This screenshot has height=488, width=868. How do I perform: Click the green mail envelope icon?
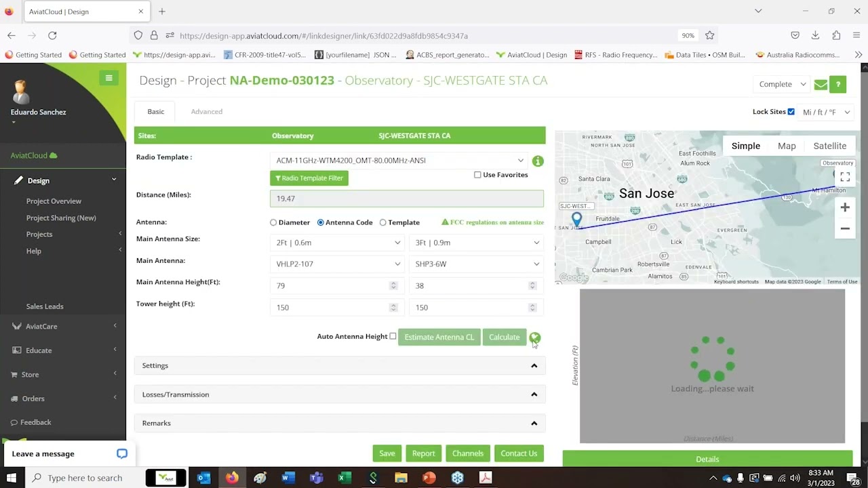[821, 85]
